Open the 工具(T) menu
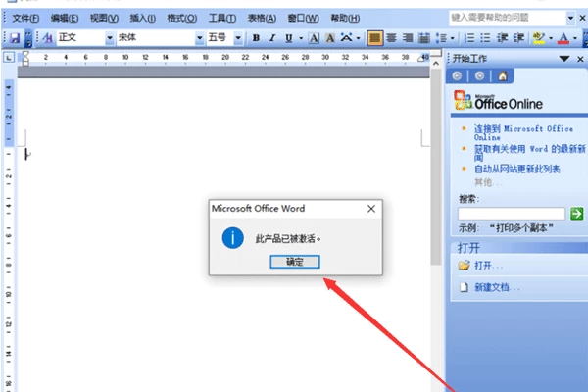Screen dimensions: 588x392 (x=222, y=18)
